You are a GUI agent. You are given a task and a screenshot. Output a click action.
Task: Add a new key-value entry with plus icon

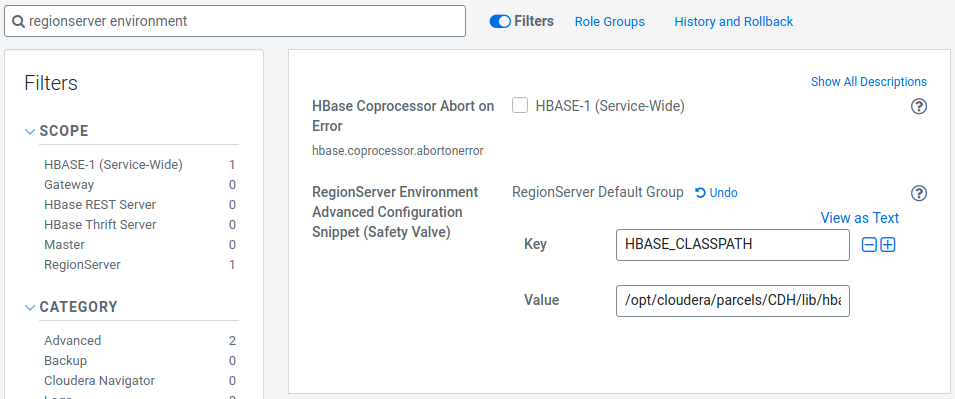pyautogui.click(x=888, y=245)
